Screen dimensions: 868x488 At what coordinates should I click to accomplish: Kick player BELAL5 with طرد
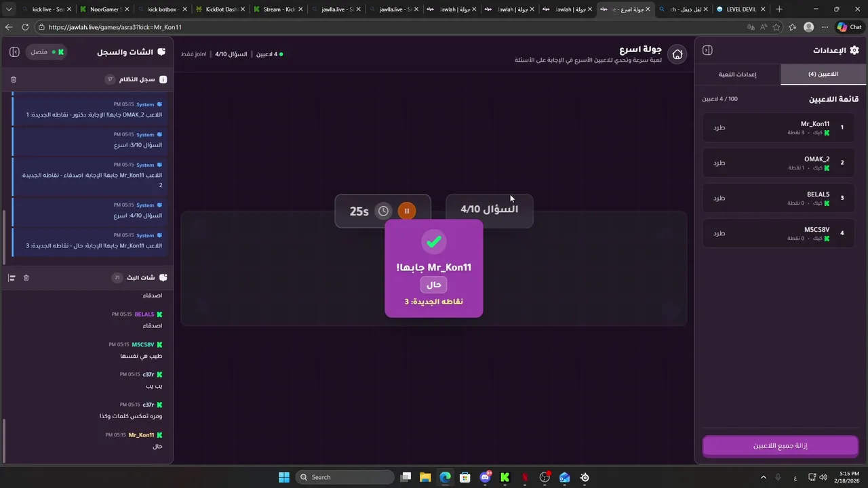(719, 198)
